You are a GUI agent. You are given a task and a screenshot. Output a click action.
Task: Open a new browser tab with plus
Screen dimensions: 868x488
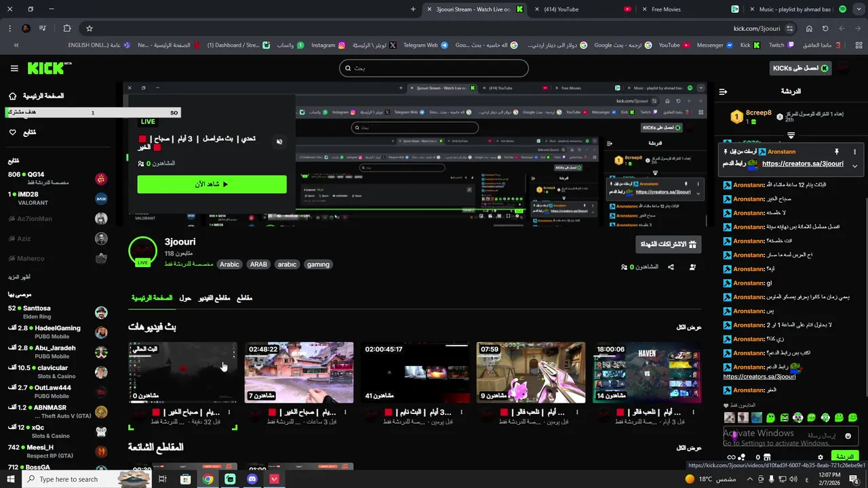point(413,9)
